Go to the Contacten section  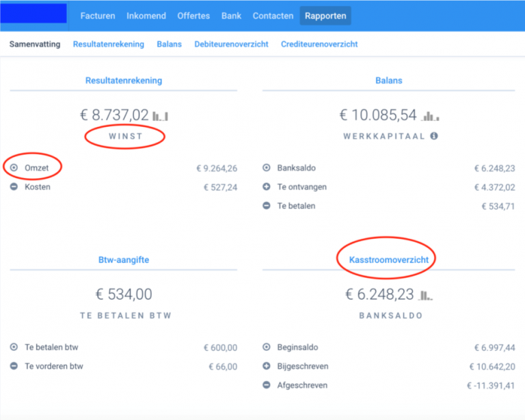coord(273,16)
